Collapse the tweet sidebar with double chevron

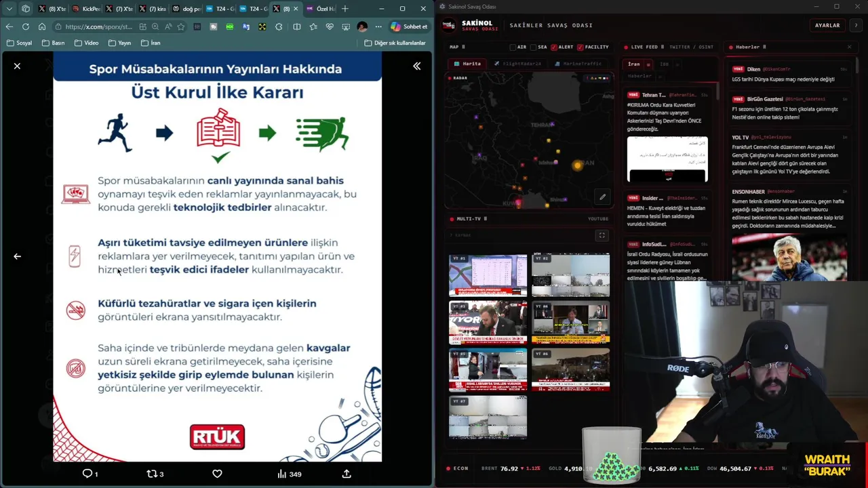click(x=416, y=66)
